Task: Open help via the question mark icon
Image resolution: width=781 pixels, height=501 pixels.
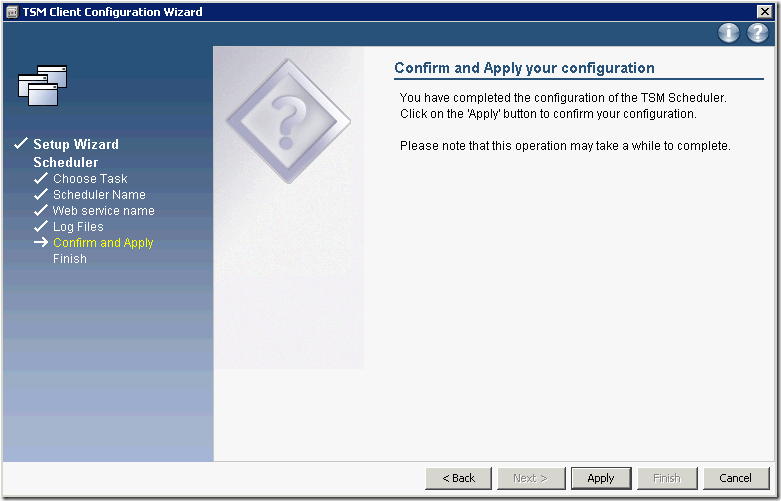Action: (x=757, y=33)
